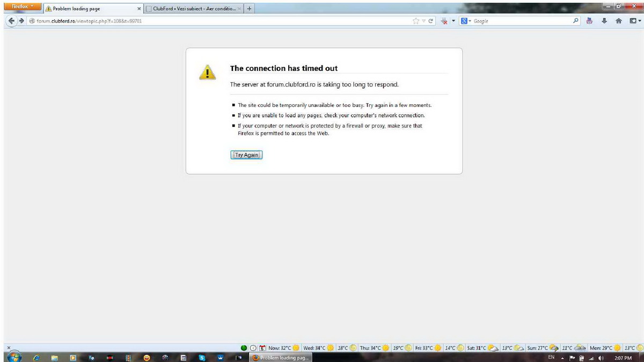Open the film strip taskbar icon
The image size is (644, 362).
point(128,357)
